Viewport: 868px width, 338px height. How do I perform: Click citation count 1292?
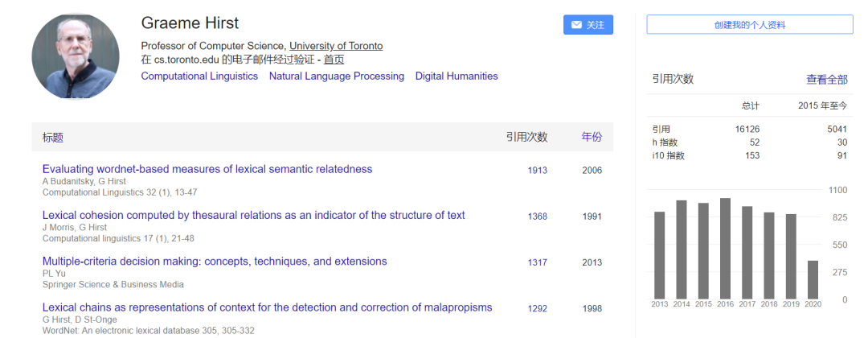pyautogui.click(x=537, y=308)
